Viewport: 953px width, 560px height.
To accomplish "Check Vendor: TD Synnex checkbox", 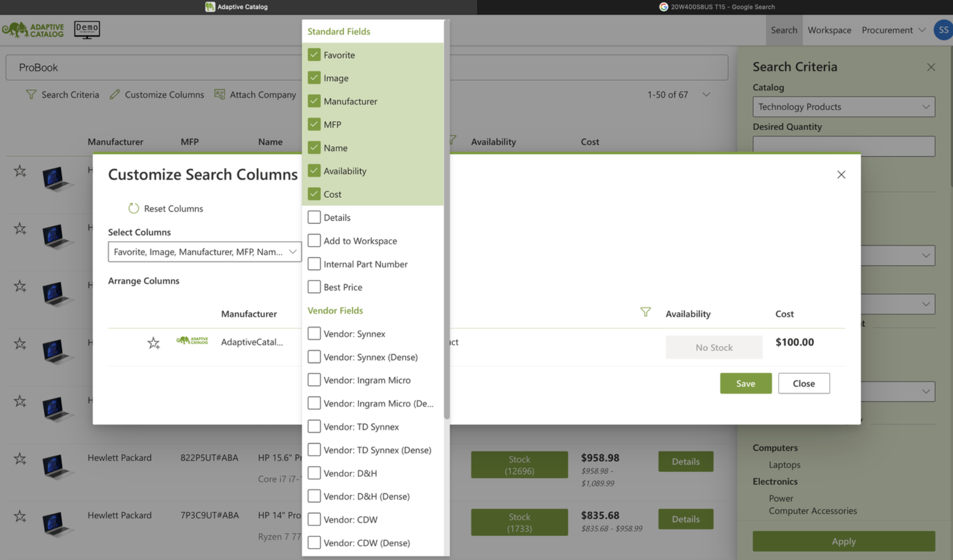I will coord(314,426).
